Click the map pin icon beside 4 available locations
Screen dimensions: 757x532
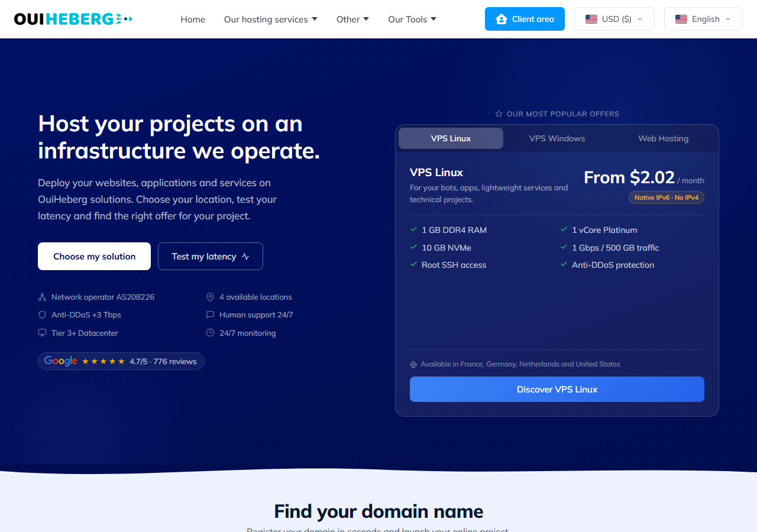tap(210, 297)
